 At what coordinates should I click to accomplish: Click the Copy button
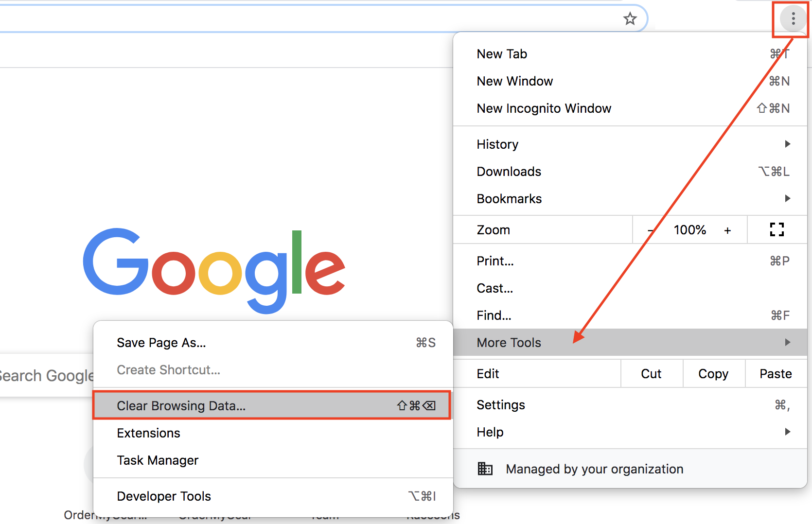(x=713, y=374)
